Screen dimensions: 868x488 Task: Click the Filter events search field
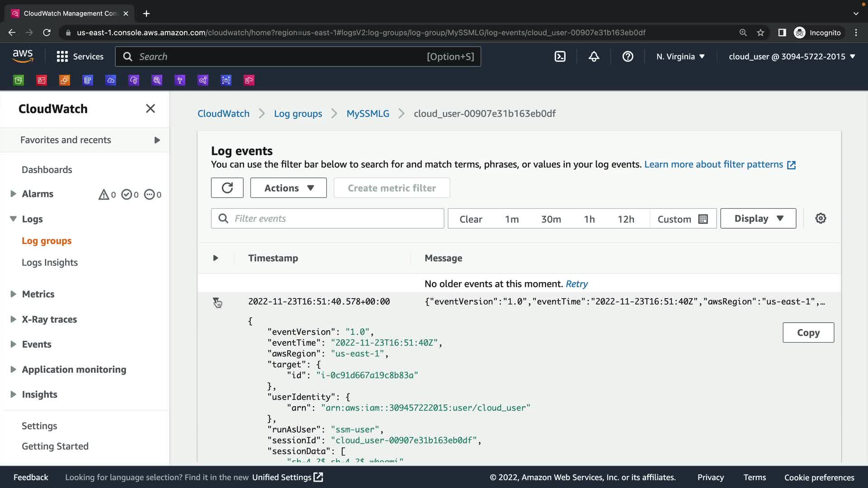(x=335, y=218)
